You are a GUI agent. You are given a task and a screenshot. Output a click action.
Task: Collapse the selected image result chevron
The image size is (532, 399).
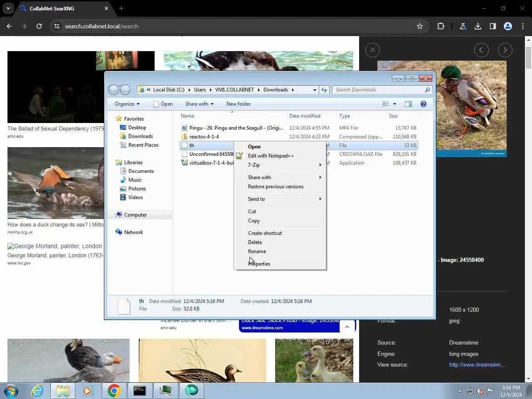pos(347,327)
